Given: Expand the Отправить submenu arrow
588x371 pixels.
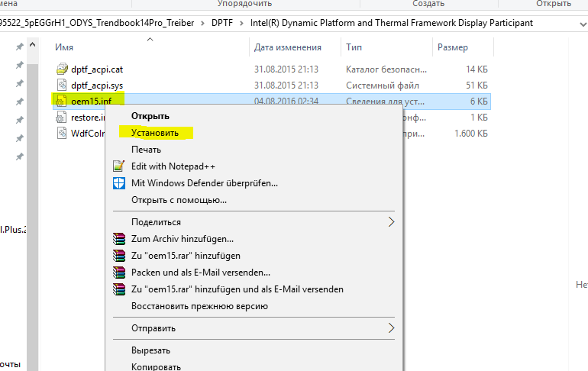Looking at the screenshot, I should pyautogui.click(x=391, y=328).
